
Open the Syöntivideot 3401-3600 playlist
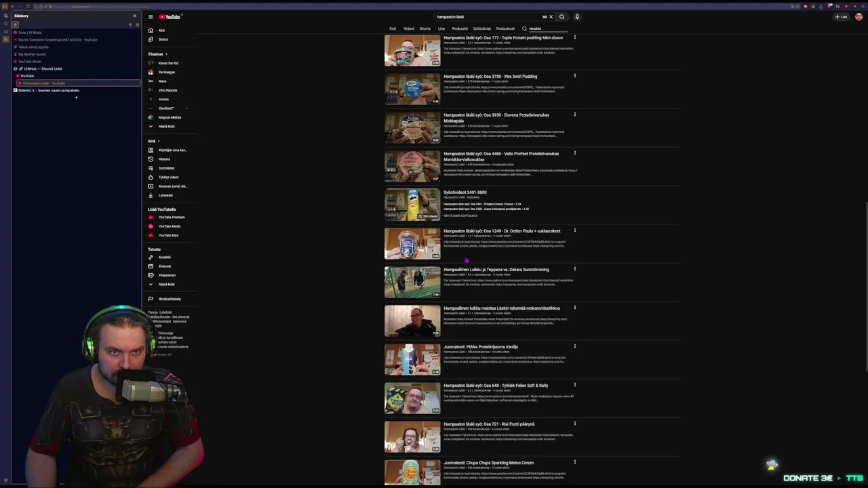[465, 192]
